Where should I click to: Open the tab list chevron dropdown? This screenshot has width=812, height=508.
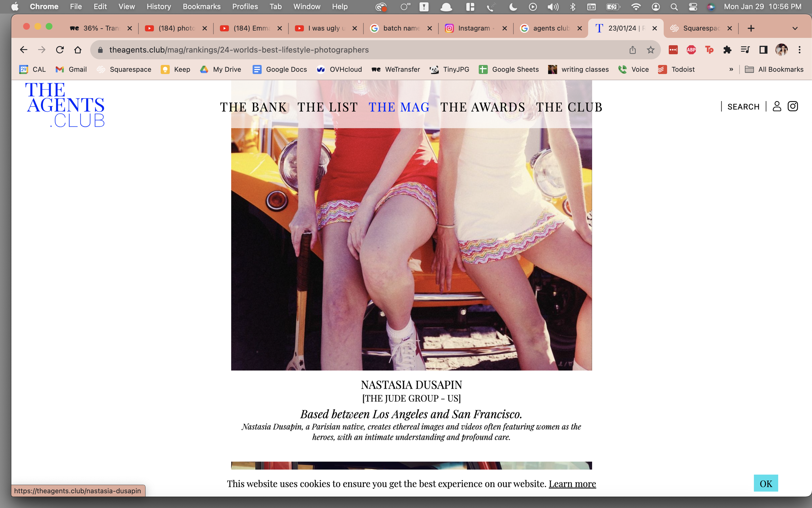794,28
